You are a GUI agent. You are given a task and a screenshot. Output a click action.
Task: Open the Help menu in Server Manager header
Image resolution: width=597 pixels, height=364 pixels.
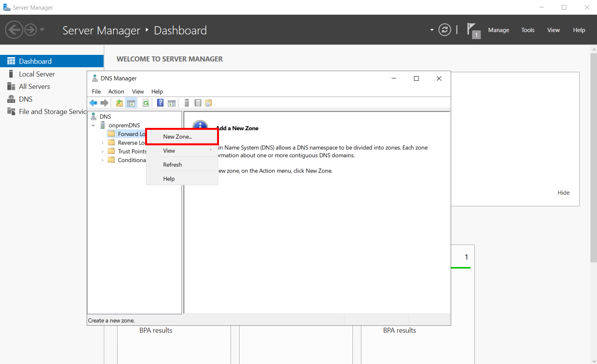pos(579,30)
